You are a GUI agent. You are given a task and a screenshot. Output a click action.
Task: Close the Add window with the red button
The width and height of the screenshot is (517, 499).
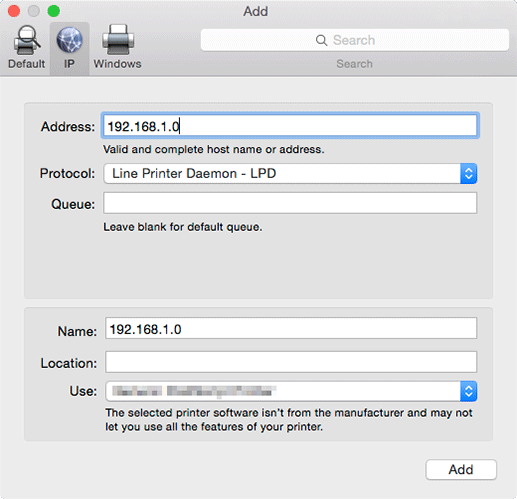[14, 11]
